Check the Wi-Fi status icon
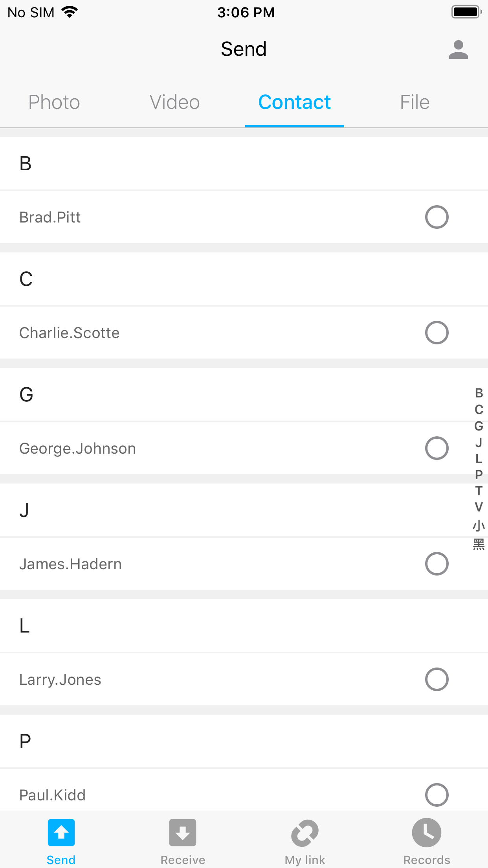488x868 pixels. point(70,12)
